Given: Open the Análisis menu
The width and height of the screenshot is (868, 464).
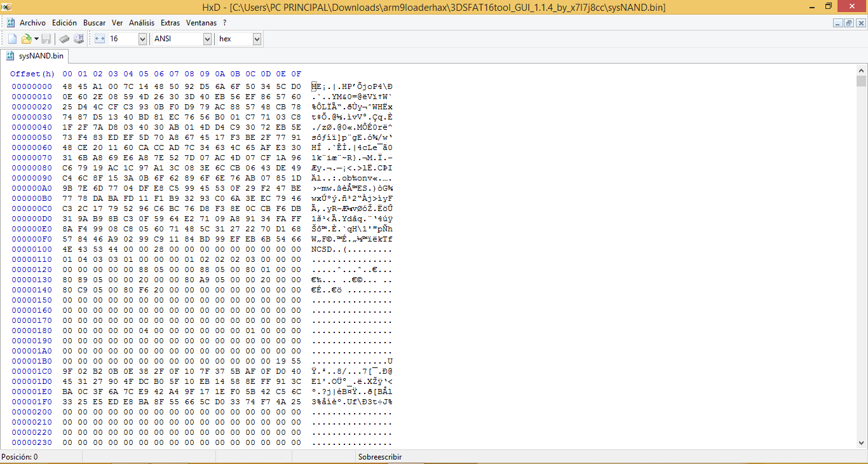Looking at the screenshot, I should pos(142,22).
